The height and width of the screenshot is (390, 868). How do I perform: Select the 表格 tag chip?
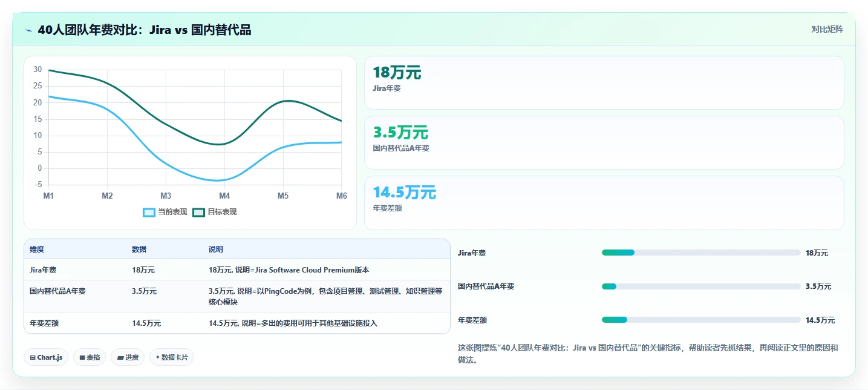click(90, 357)
